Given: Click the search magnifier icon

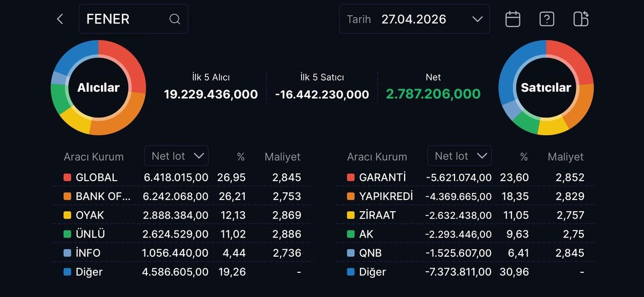Looking at the screenshot, I should [x=174, y=19].
